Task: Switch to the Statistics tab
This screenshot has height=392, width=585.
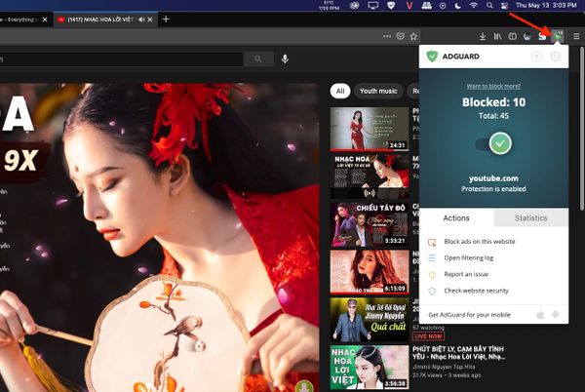Action: coord(530,218)
